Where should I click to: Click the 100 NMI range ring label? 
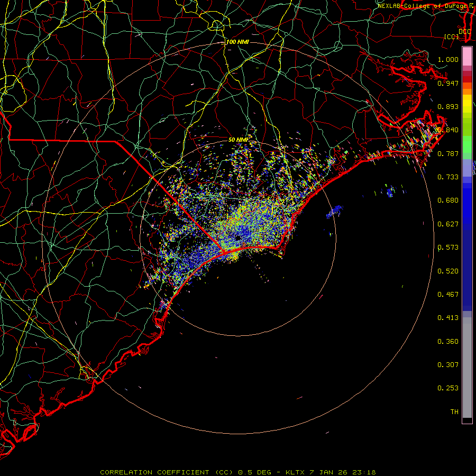coord(237,42)
